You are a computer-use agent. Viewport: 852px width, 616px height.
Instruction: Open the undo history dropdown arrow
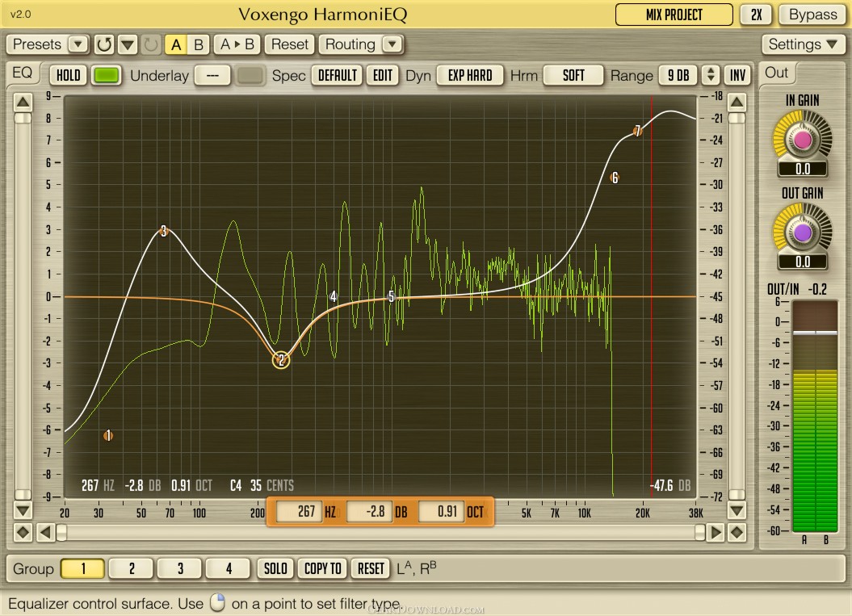128,44
